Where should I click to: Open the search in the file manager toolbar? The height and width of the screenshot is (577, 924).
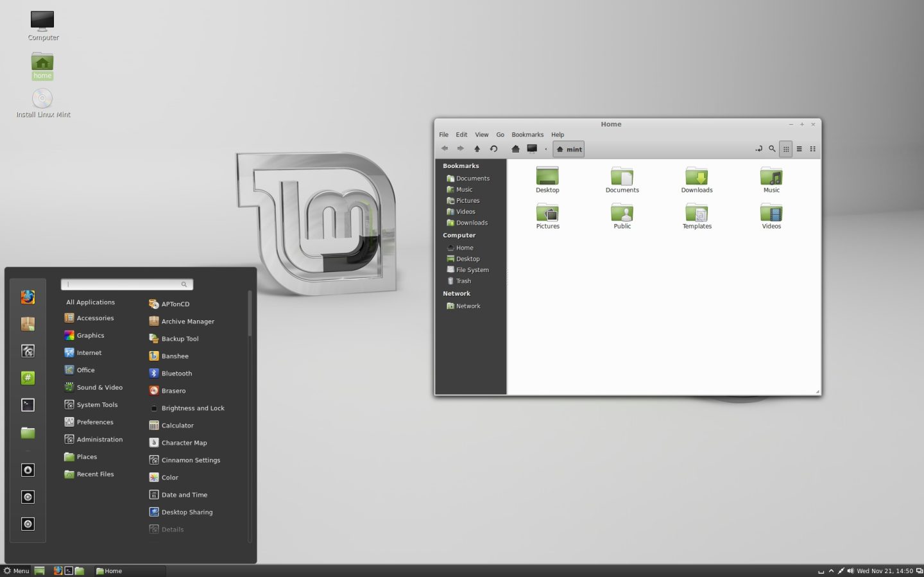(772, 148)
